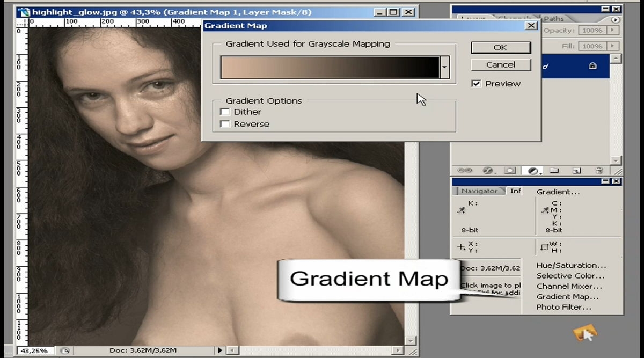Viewport: 644px width, 358px height.
Task: Click the gradient preview bar
Action: pyautogui.click(x=330, y=68)
